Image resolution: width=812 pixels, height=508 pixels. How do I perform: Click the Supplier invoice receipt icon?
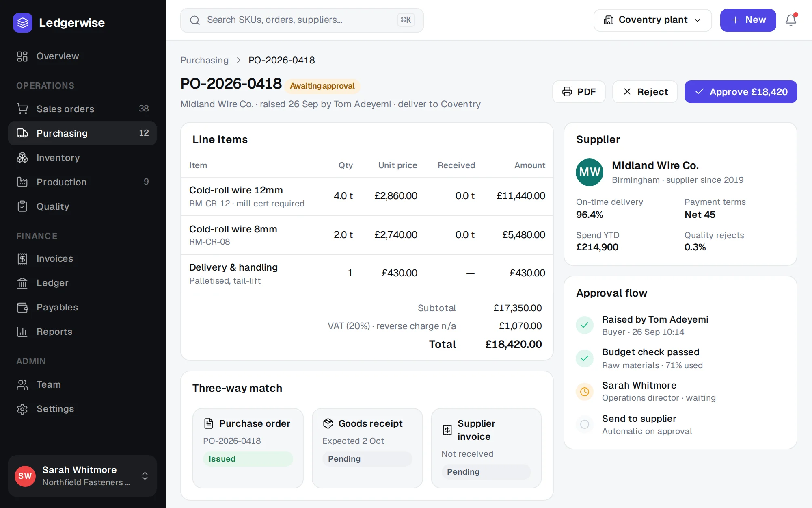click(447, 430)
